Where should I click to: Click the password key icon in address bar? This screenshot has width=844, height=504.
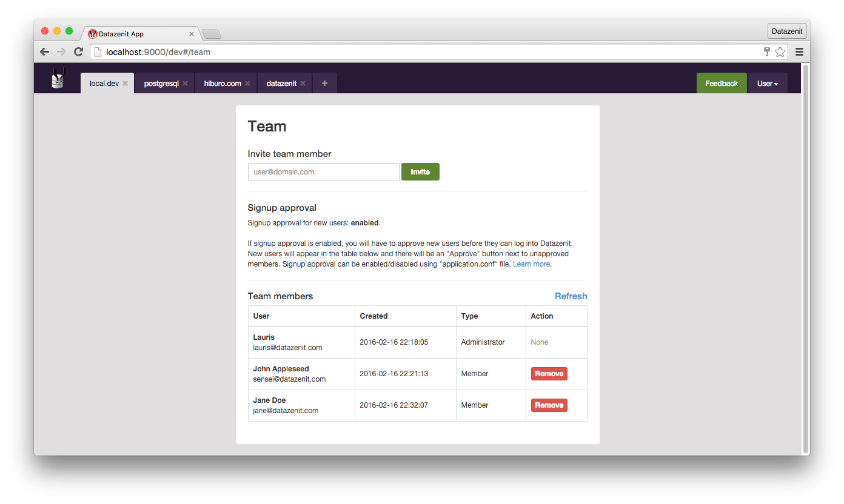click(767, 52)
